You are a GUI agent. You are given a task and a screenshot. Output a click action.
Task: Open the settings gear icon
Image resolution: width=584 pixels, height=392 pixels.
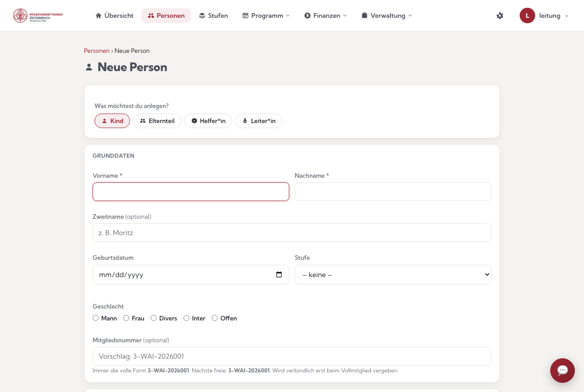tap(500, 15)
